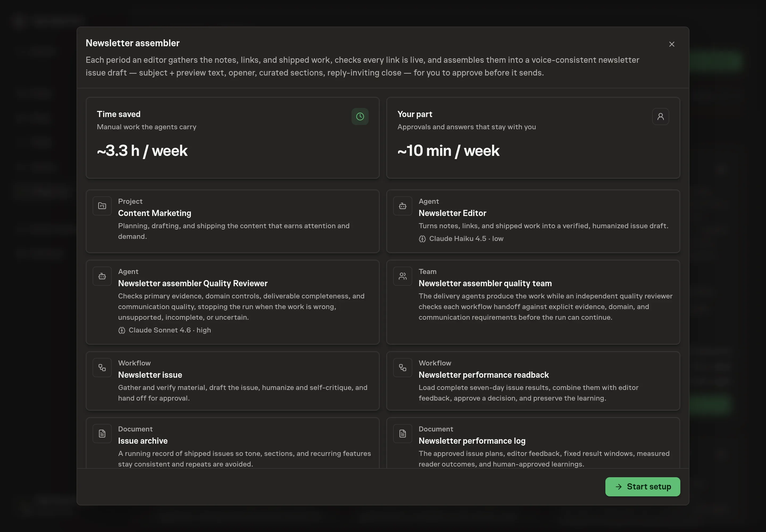Click the brain icon next to Claude Haiku 4.5
766x532 pixels.
click(x=422, y=239)
